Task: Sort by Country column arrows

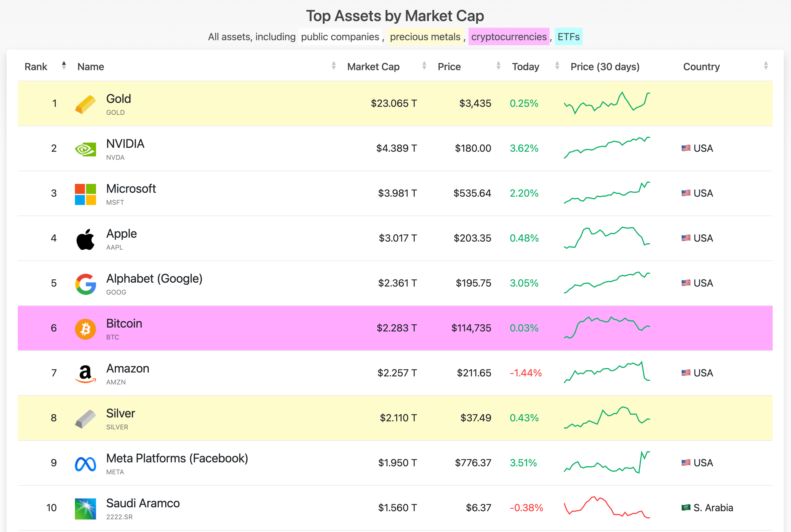Action: click(765, 66)
